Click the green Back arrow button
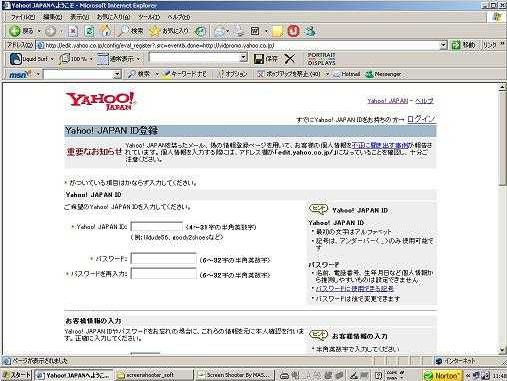 [15, 31]
